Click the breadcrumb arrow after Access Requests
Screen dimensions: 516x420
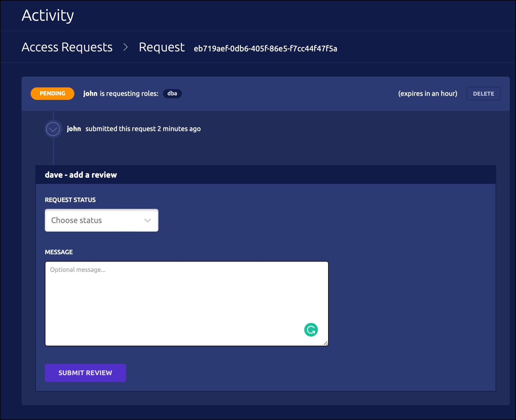click(x=126, y=47)
